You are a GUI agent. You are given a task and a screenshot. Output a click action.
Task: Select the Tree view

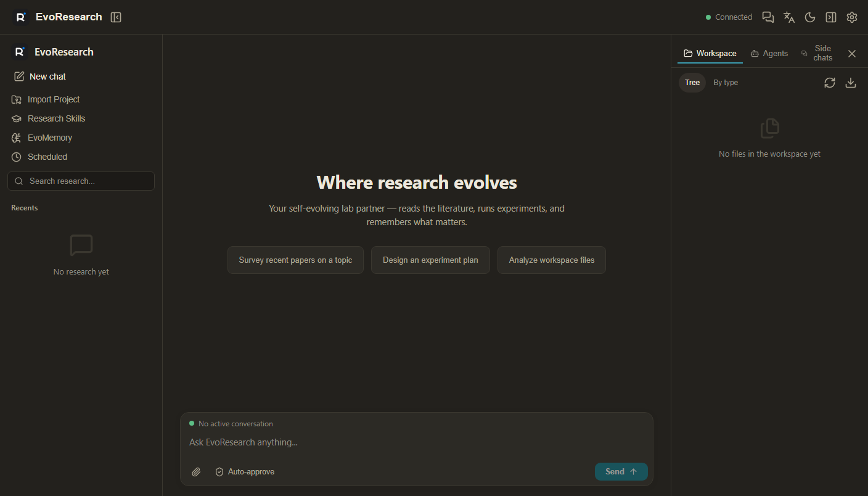692,83
